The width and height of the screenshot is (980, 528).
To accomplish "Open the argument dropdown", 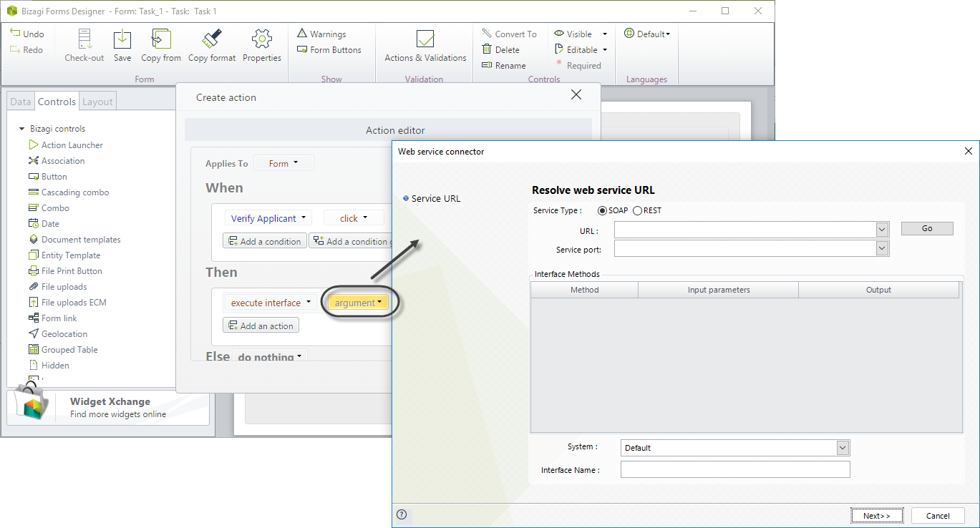I will [x=358, y=303].
